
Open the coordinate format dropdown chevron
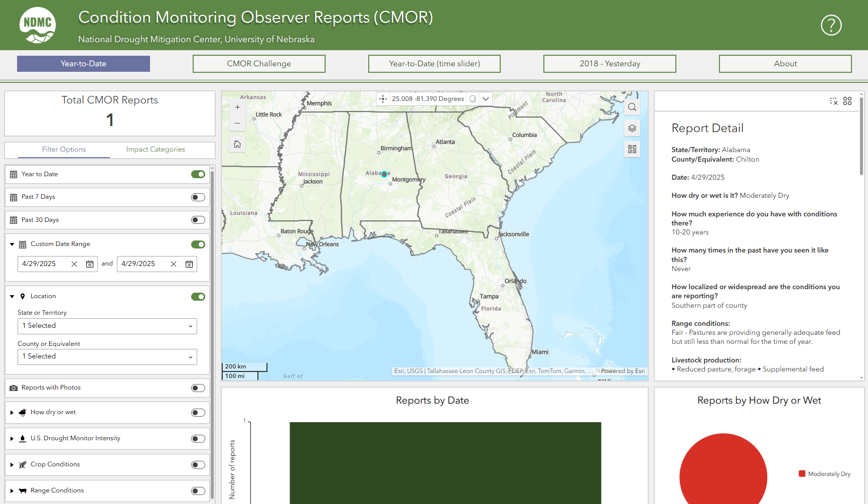tap(486, 99)
